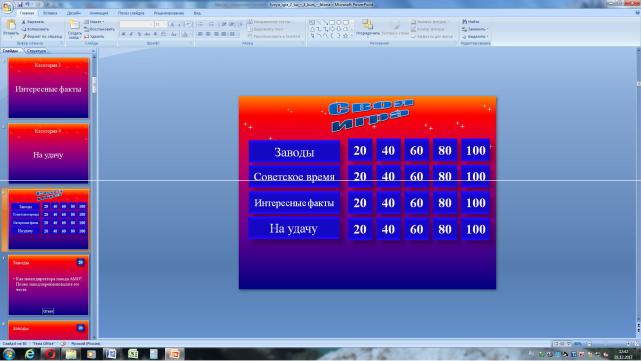Open the font size combo box

pyautogui.click(x=161, y=25)
